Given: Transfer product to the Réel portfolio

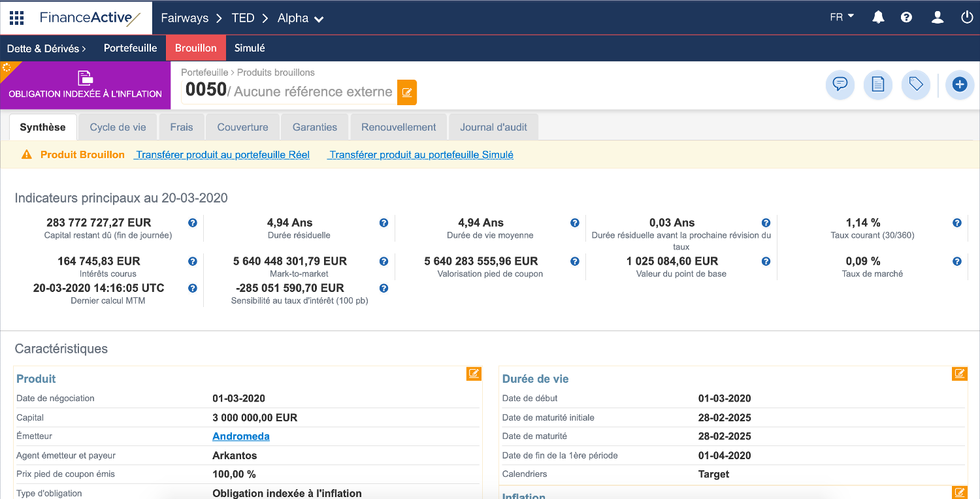Looking at the screenshot, I should pos(222,155).
